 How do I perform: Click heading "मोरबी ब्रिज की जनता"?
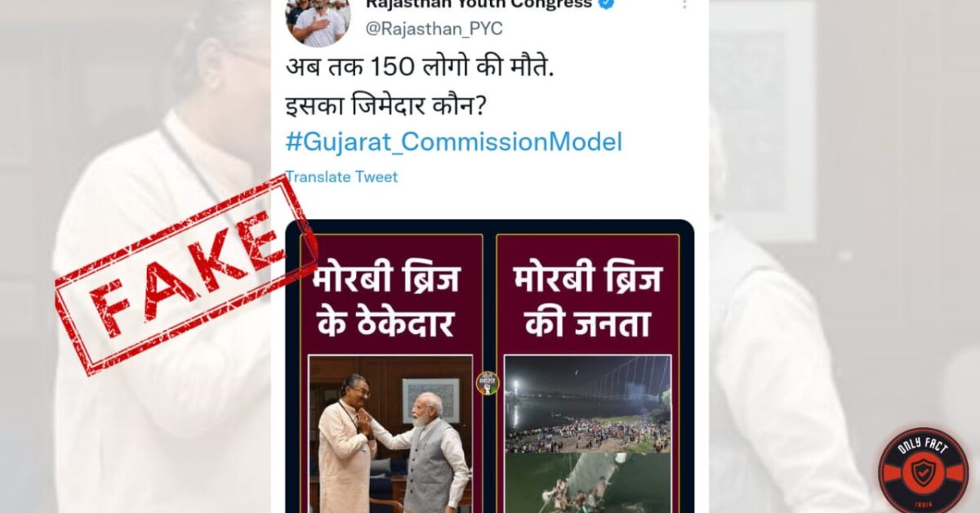tap(587, 301)
